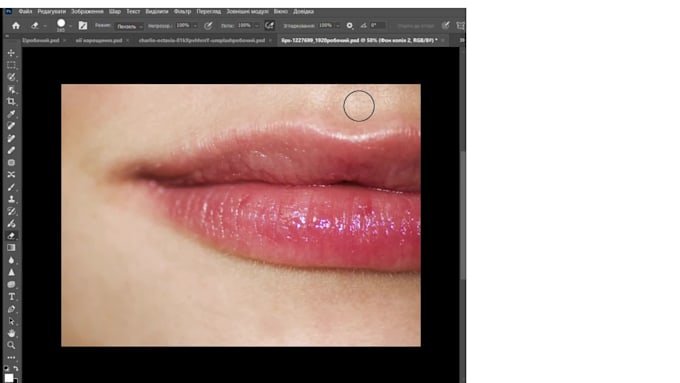Select the Eraser tool in the toolbar
The height and width of the screenshot is (383, 680).
pyautogui.click(x=11, y=236)
